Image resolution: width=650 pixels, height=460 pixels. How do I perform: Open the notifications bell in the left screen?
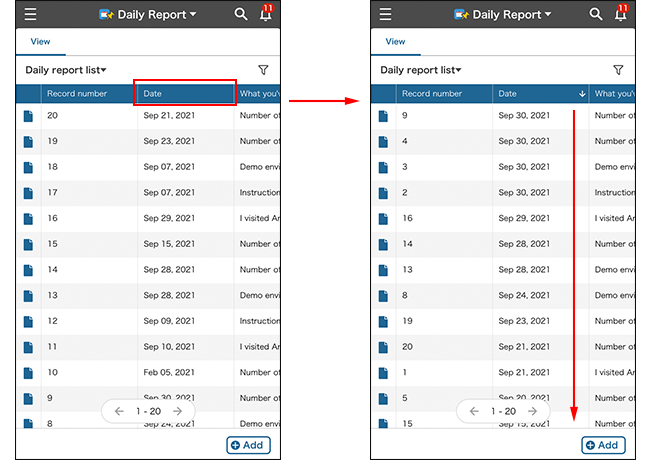coord(265,15)
